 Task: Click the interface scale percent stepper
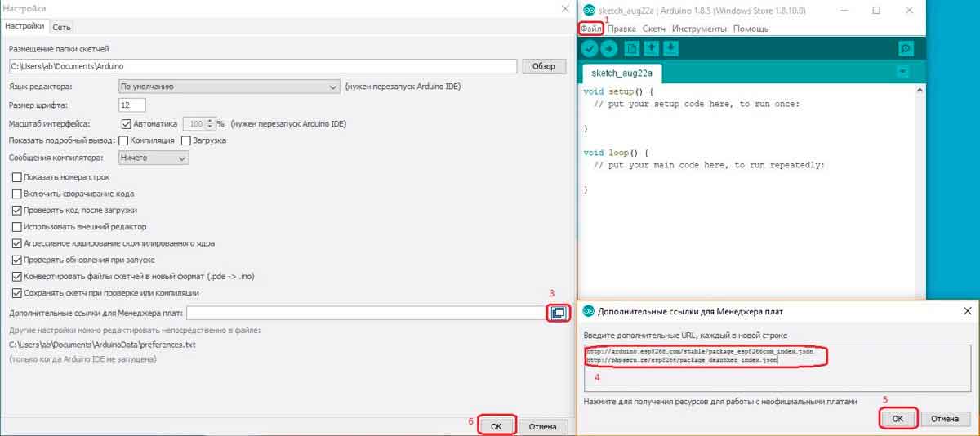(x=220, y=124)
